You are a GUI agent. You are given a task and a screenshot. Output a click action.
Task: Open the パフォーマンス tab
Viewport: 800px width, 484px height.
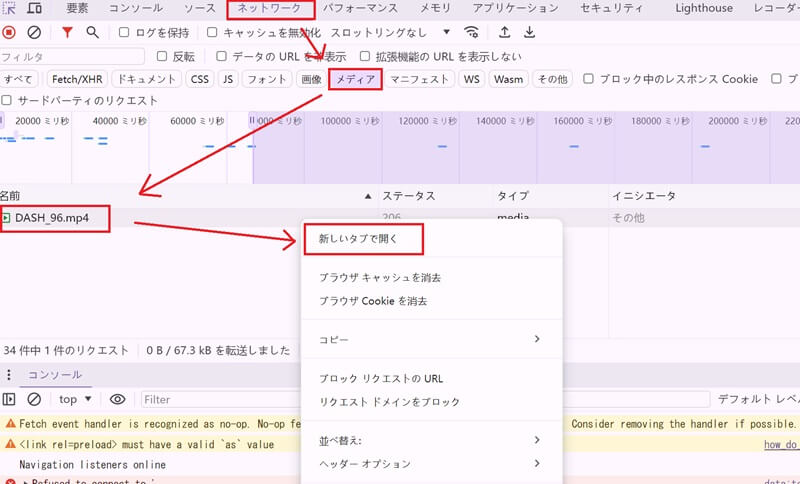tap(360, 8)
